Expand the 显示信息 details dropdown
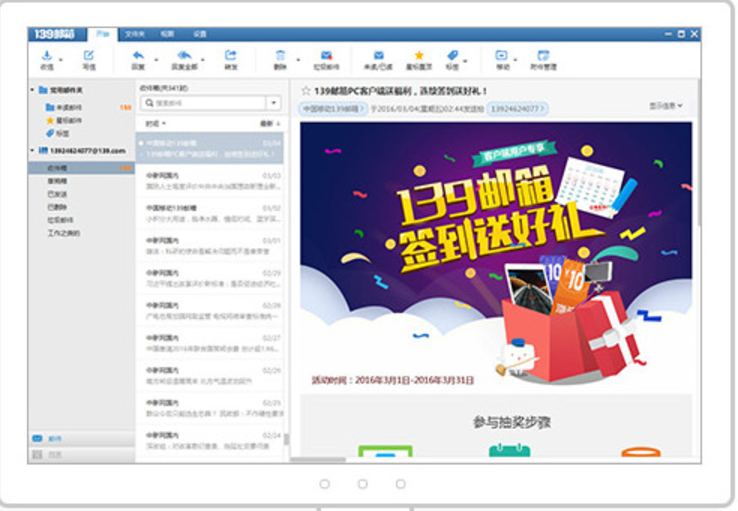Image resolution: width=738 pixels, height=511 pixels. coord(666,106)
